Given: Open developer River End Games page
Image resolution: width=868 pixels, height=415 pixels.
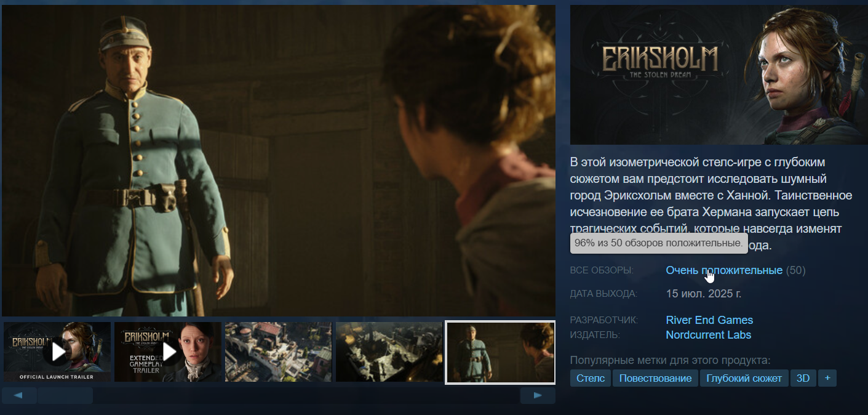Looking at the screenshot, I should coord(709,320).
